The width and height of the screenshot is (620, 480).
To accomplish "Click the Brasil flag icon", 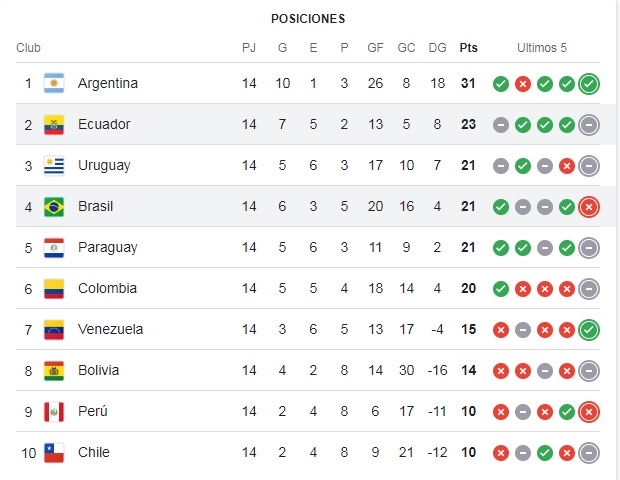I will click(x=54, y=206).
